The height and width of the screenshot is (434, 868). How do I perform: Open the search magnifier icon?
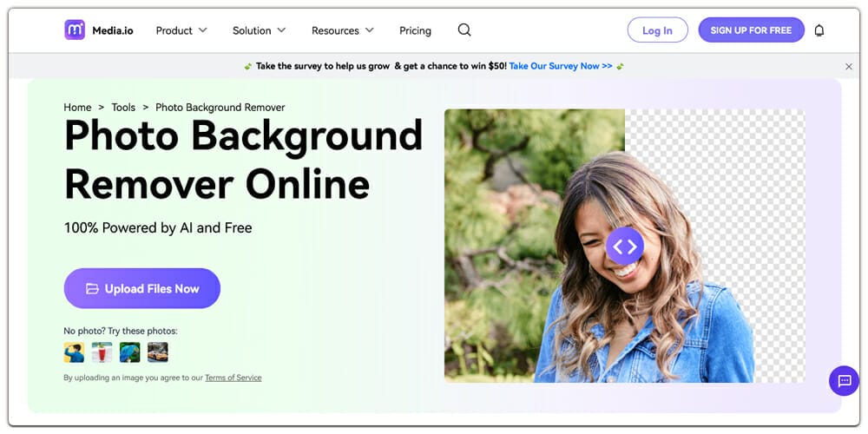464,30
